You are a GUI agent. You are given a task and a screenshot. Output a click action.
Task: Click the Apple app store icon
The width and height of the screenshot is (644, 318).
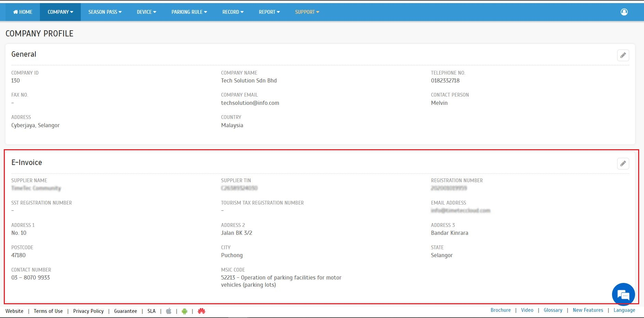tap(168, 311)
